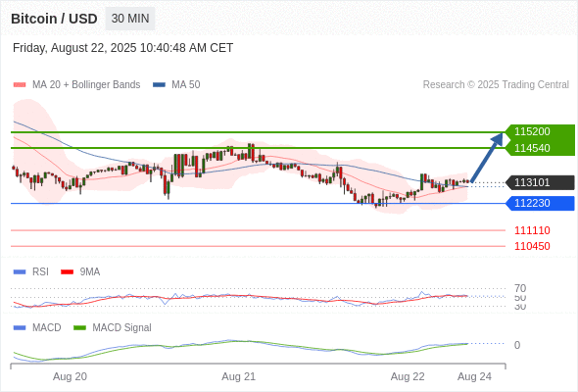This screenshot has height=392, width=578.
Task: Click the MACD blue legend marker
Action: pos(20,328)
